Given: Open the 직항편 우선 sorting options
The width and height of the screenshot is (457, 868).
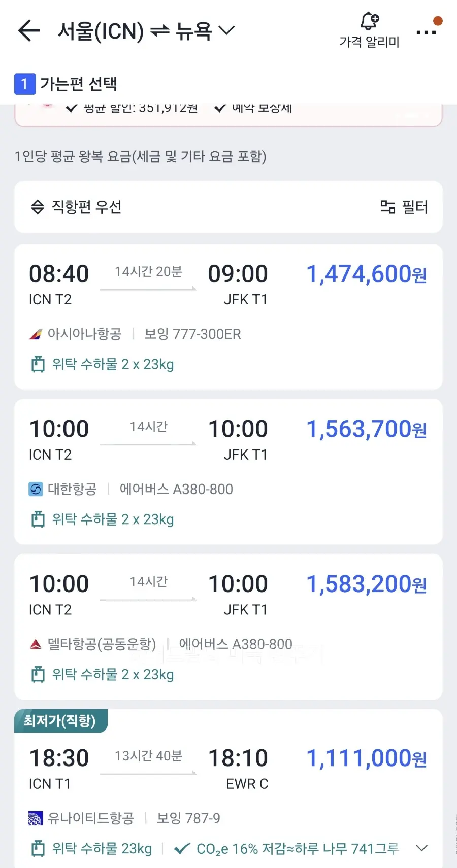Looking at the screenshot, I should pyautogui.click(x=76, y=207).
